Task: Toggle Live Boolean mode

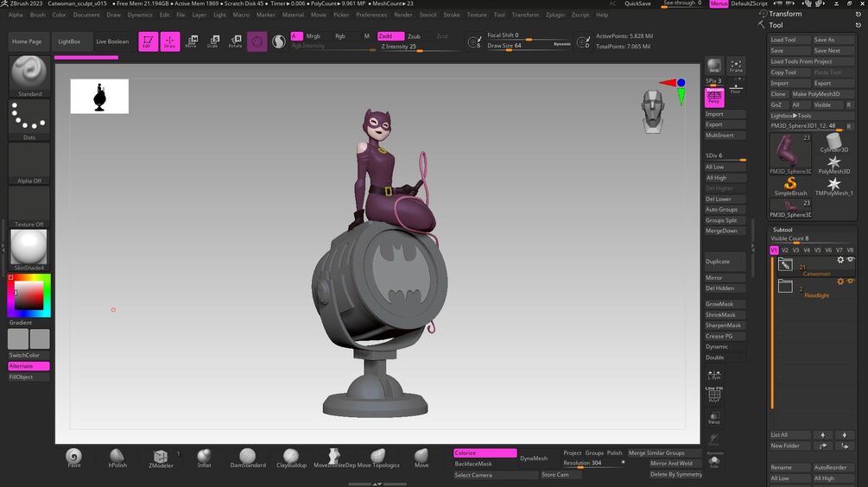Action: (x=112, y=41)
